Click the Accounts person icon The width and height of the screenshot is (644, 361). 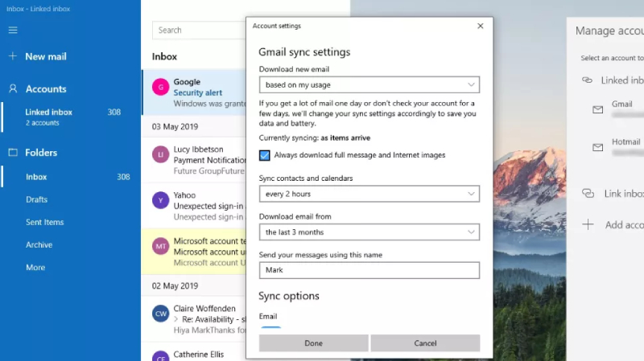click(13, 88)
